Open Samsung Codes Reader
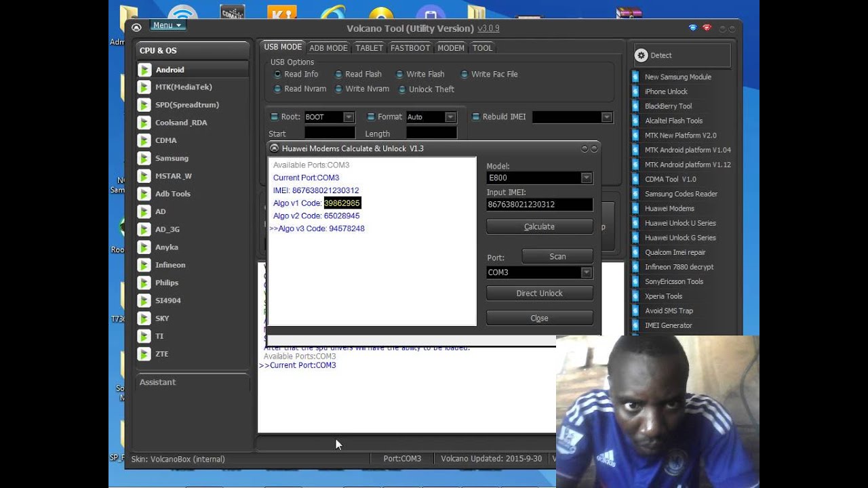This screenshot has width=868, height=488. pyautogui.click(x=682, y=194)
